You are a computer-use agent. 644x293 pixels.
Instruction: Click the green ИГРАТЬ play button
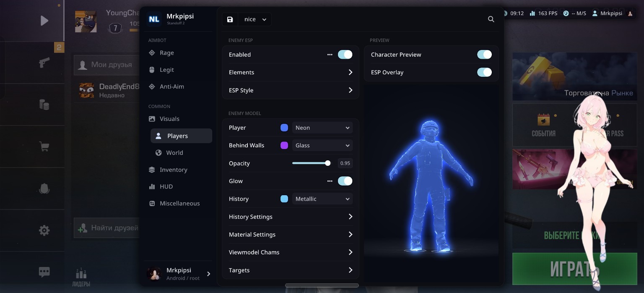tap(574, 269)
